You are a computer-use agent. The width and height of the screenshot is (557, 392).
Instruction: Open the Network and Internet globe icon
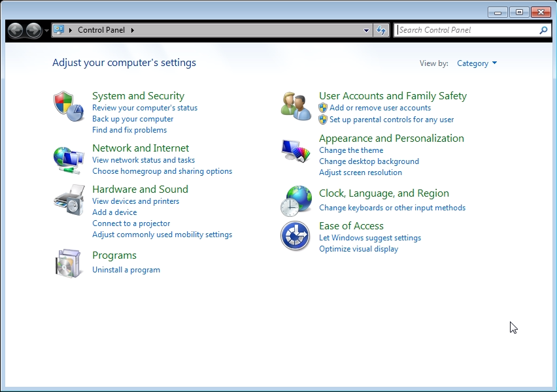pos(69,159)
